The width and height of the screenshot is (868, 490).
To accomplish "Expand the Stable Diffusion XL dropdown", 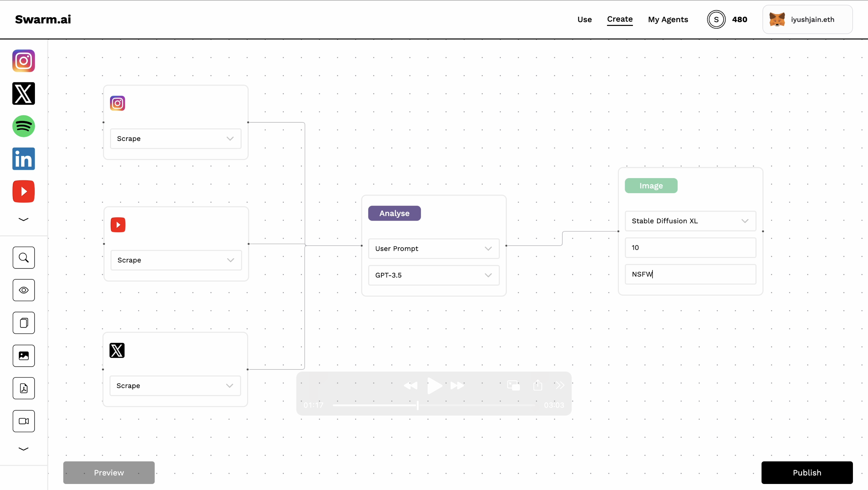I will pyautogui.click(x=690, y=221).
